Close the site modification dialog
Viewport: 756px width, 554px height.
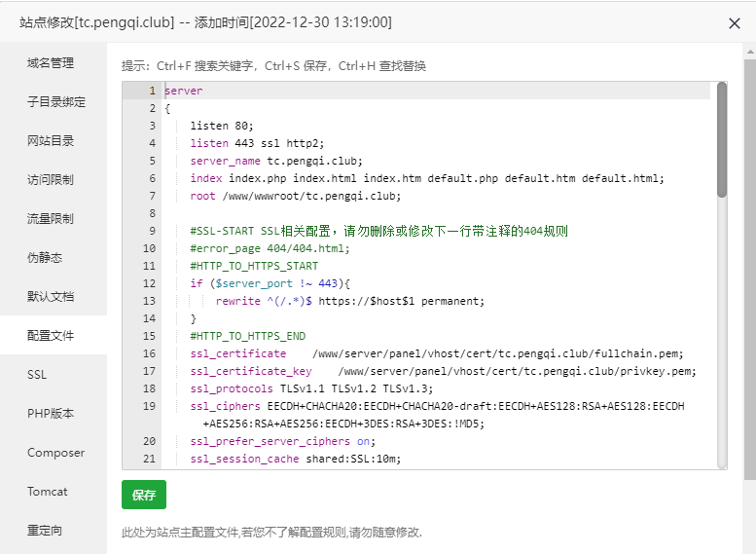[x=734, y=23]
